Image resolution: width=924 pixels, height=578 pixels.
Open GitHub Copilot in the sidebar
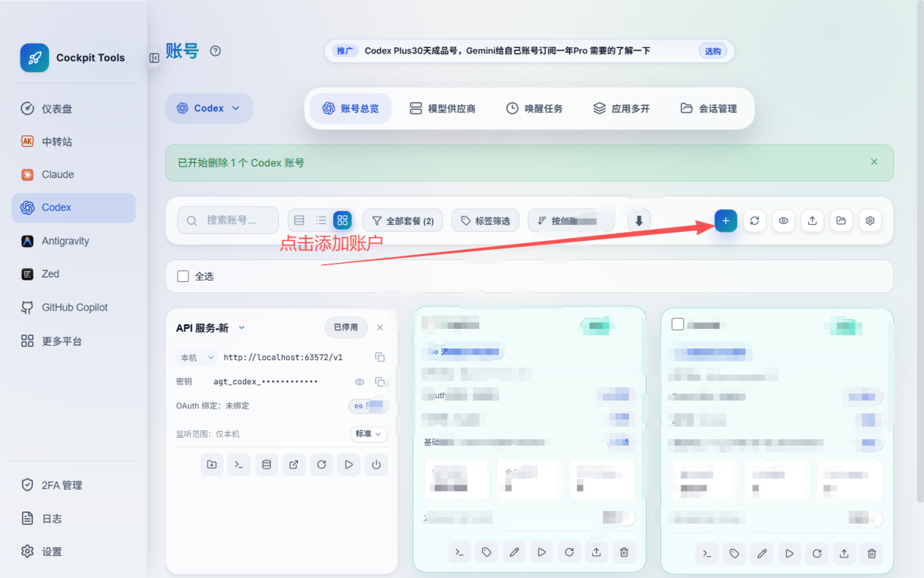pos(74,308)
